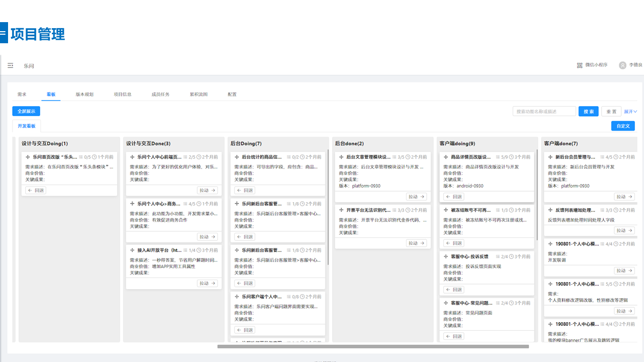Viewport: 644px width, 362px height.
Task: Expand the 展开 search options
Action: pyautogui.click(x=630, y=112)
